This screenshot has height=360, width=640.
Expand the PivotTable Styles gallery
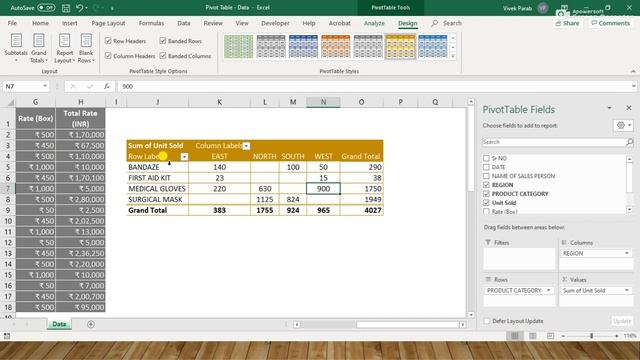click(453, 56)
